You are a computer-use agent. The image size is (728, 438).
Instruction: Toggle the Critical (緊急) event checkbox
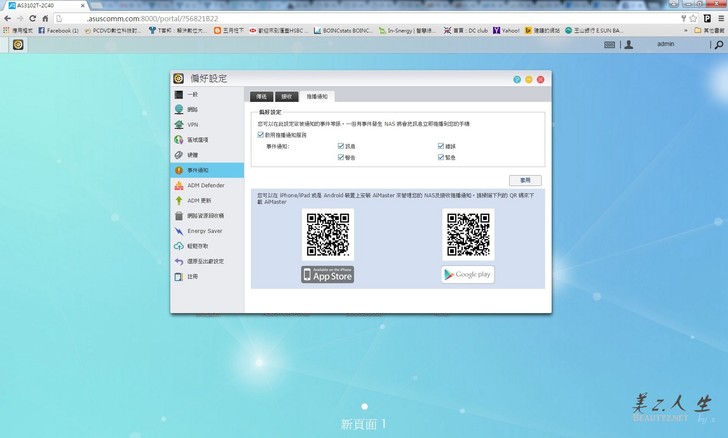441,157
